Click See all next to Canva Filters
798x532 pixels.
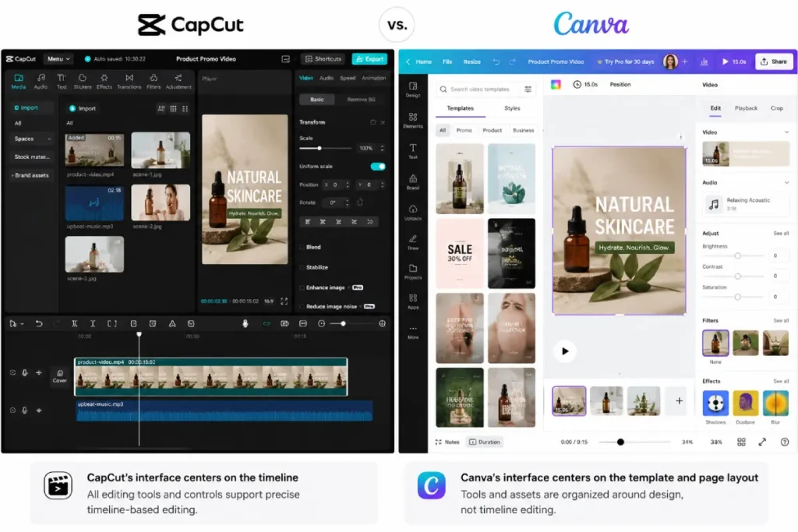[781, 321]
